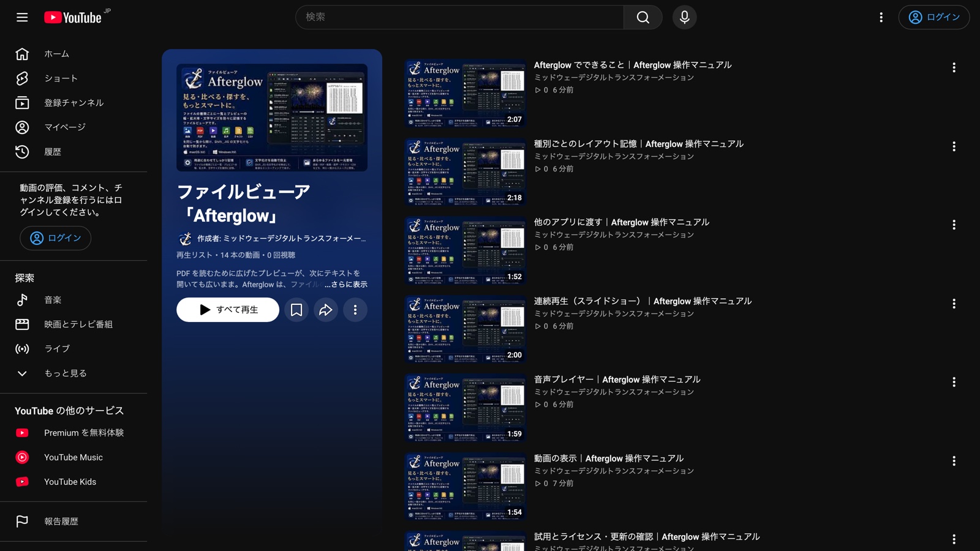Open 履歴 in sidebar
This screenshot has height=551, width=980.
coord(73,152)
